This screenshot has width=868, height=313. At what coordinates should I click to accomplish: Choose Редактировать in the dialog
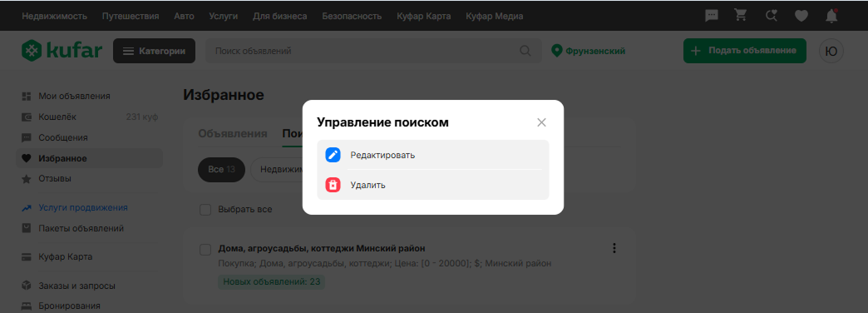click(433, 155)
